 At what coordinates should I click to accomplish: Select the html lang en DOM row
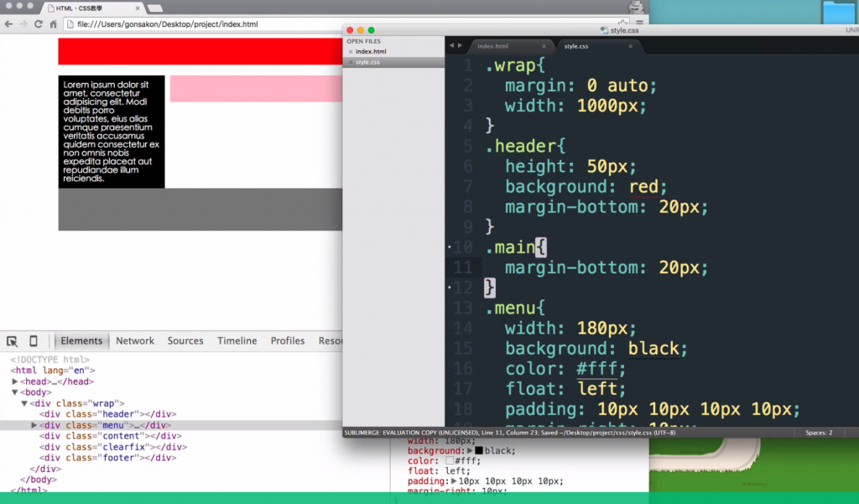click(53, 371)
